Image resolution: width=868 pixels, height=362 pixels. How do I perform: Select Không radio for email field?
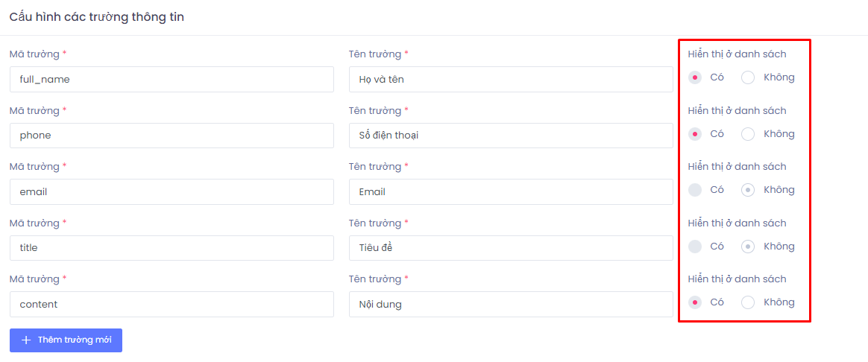pos(748,190)
